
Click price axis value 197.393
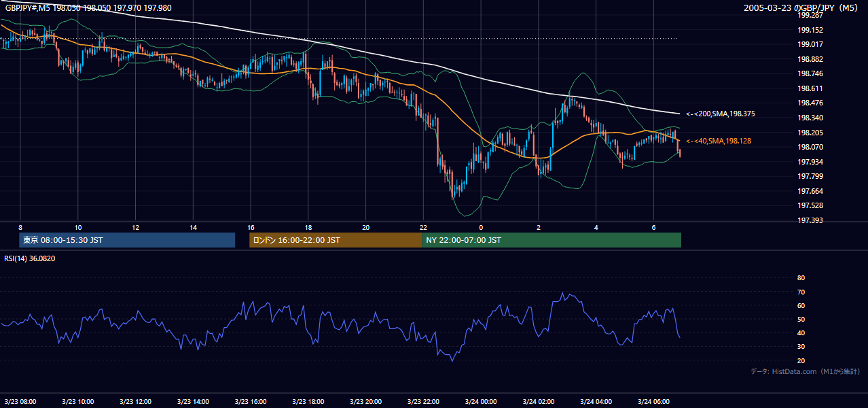(x=811, y=220)
